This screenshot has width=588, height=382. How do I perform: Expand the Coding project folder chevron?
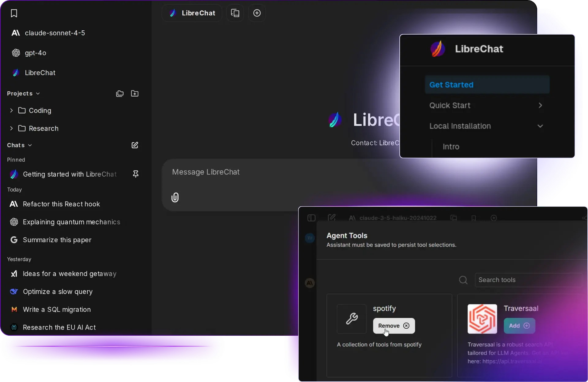(11, 110)
